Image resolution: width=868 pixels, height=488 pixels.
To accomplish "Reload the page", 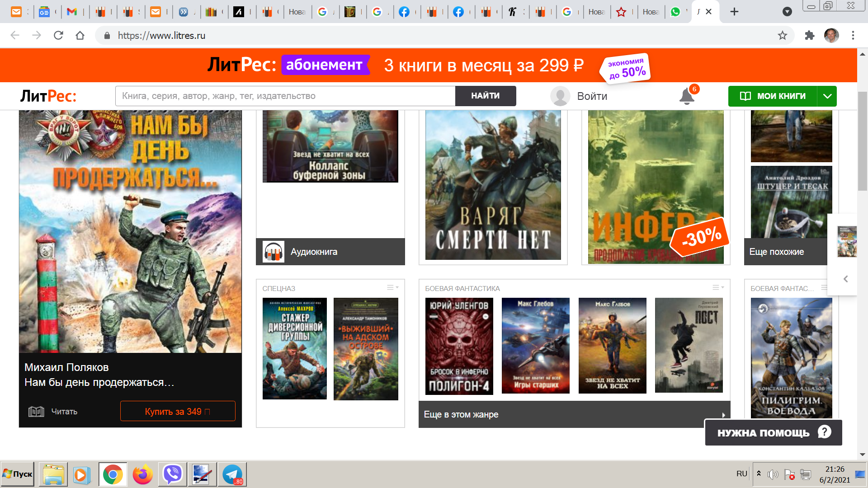I will coord(58,35).
